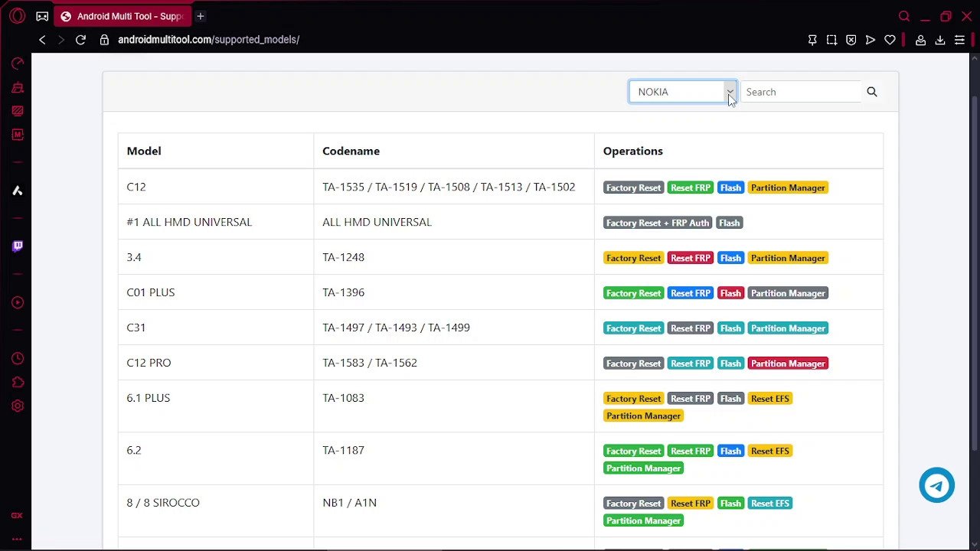Open Aria AI in sidebar
This screenshot has height=551, width=980.
[17, 191]
